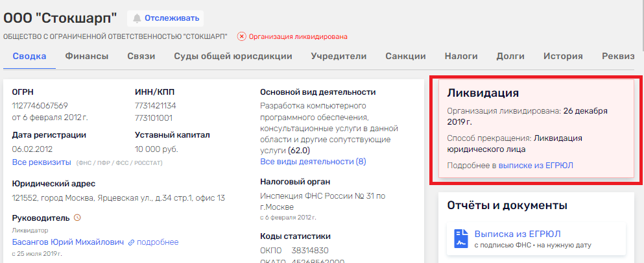644x263 pixels.
Task: Click the clock icon beside Руководитель
Action: tap(77, 218)
